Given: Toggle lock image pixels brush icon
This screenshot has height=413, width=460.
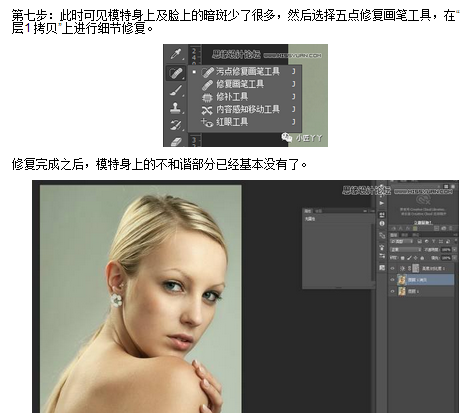Looking at the screenshot, I should pos(409,258).
